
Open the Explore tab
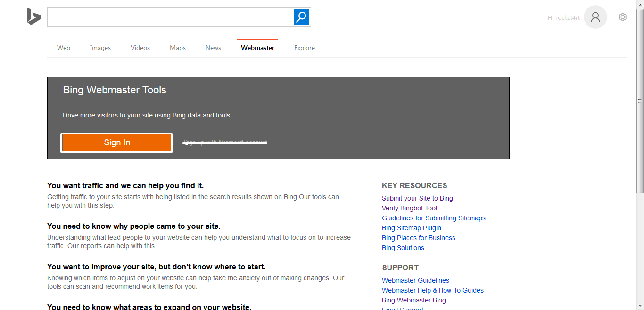click(305, 48)
